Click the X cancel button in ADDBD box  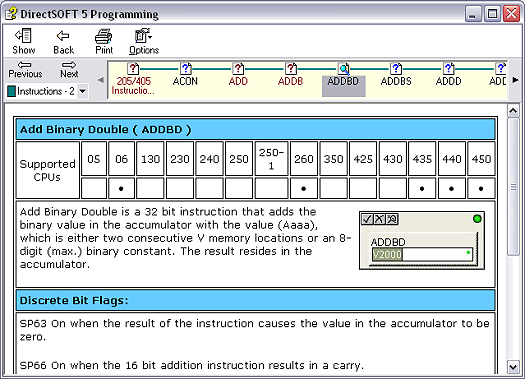379,219
